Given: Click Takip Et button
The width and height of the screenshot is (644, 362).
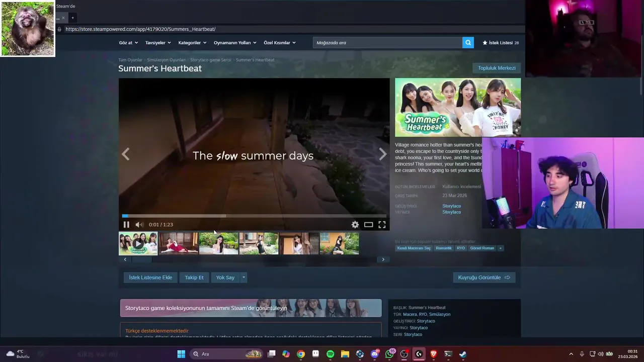Looking at the screenshot, I should pyautogui.click(x=194, y=278).
